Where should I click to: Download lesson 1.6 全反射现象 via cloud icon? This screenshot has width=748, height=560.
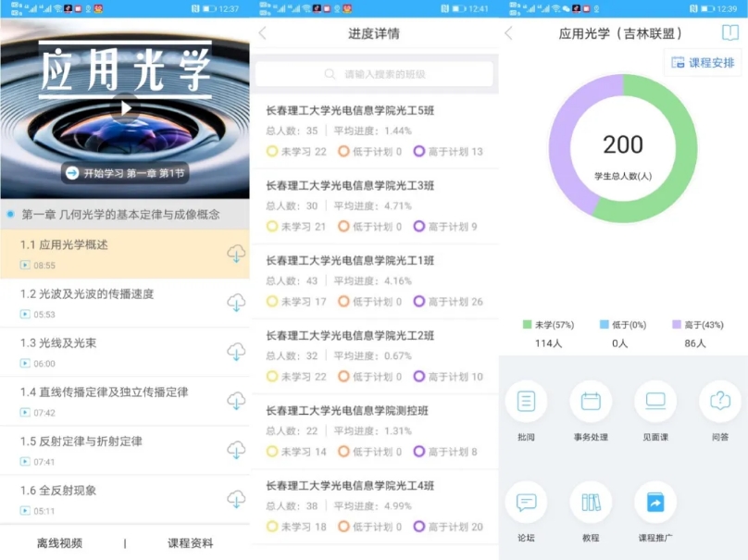(236, 499)
